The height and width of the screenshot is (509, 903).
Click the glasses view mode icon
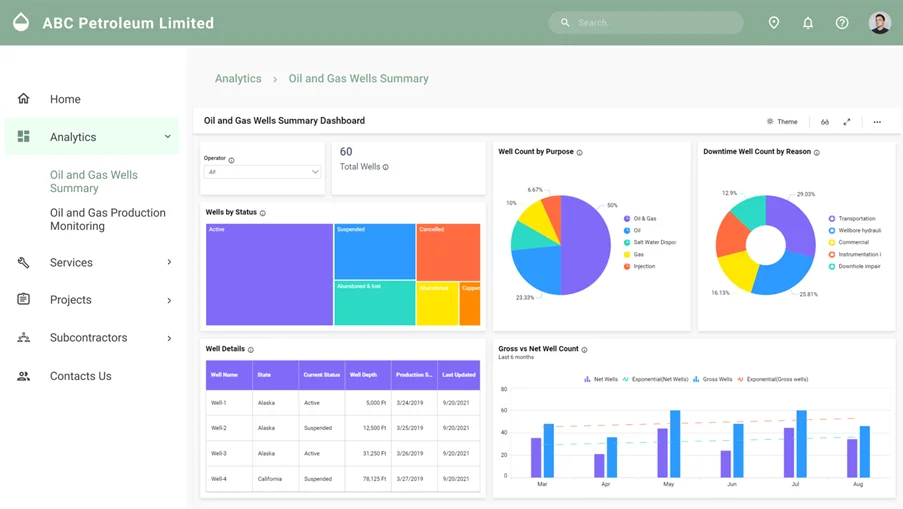pos(825,122)
